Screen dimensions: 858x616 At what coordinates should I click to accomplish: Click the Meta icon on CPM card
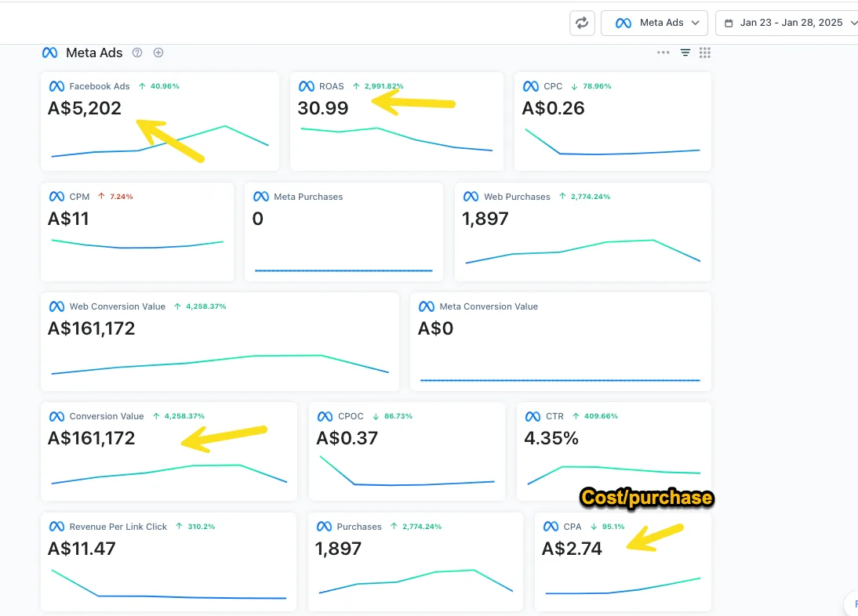click(x=57, y=197)
